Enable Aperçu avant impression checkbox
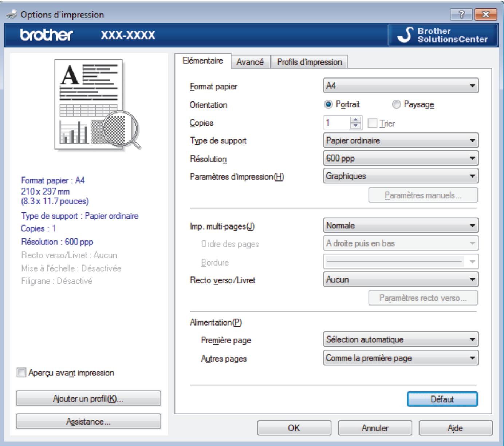This screenshot has height=446, width=504. click(22, 373)
